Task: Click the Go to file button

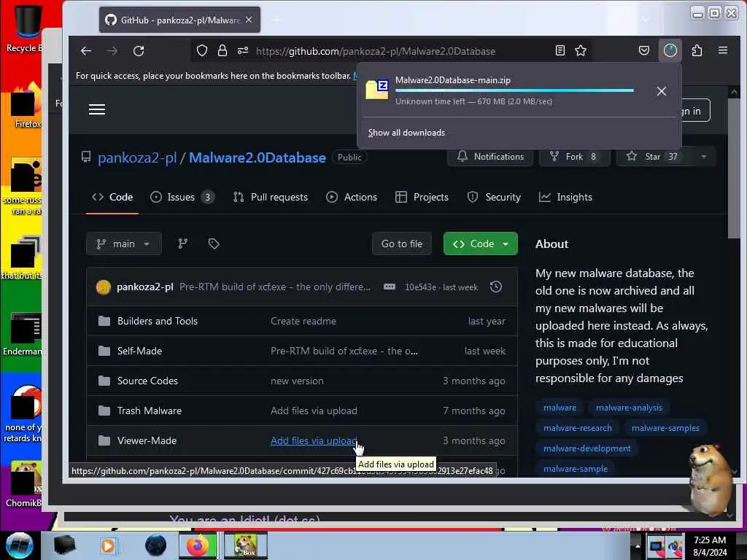Action: coord(402,244)
